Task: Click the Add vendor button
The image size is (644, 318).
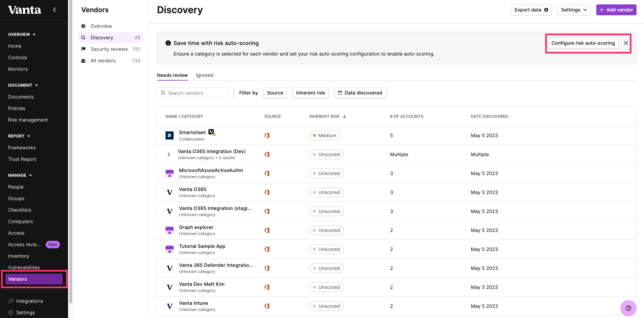Action: click(x=616, y=10)
